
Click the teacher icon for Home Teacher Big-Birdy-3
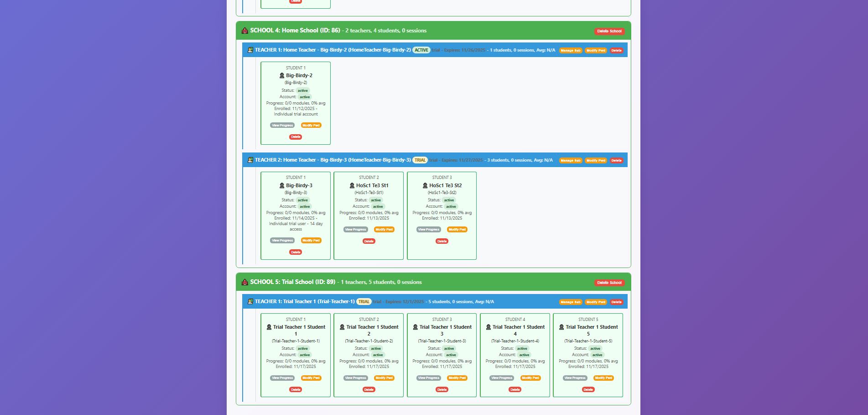click(250, 160)
